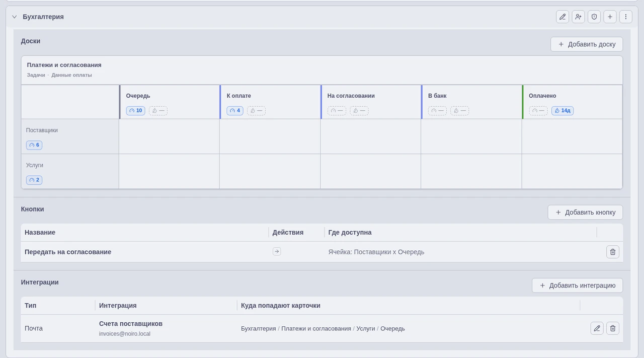Edit the Счета поставщиков integration
The image size is (644, 358).
(x=597, y=328)
